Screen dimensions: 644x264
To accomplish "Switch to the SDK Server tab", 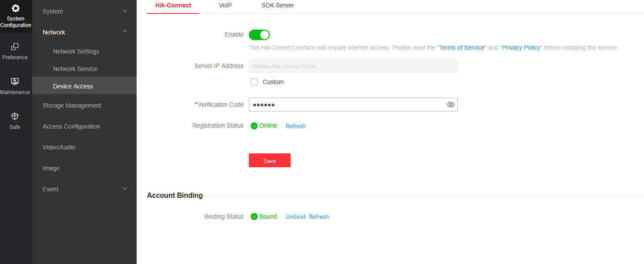I will (278, 6).
